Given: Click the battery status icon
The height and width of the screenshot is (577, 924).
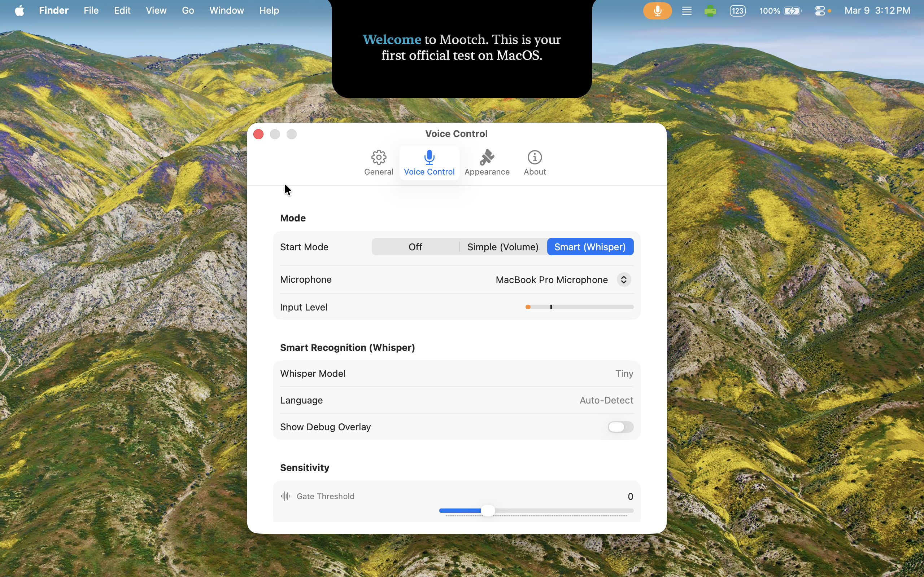Looking at the screenshot, I should click(793, 11).
